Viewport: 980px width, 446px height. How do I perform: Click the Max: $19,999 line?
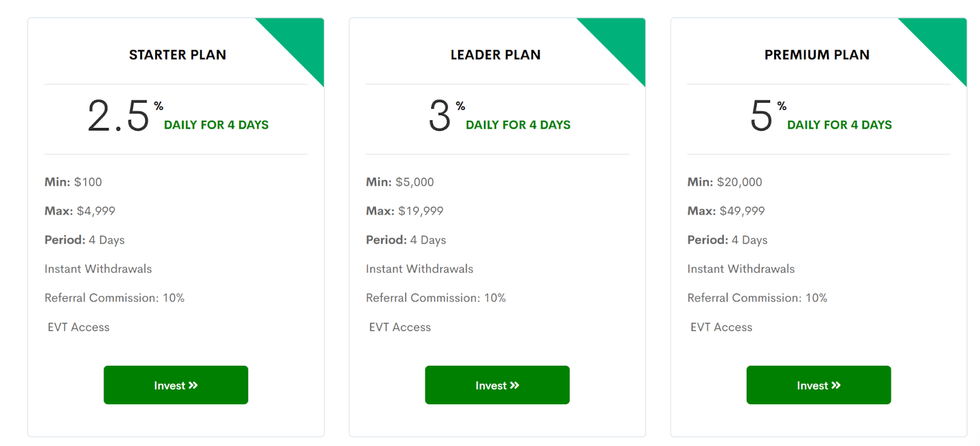pos(405,211)
